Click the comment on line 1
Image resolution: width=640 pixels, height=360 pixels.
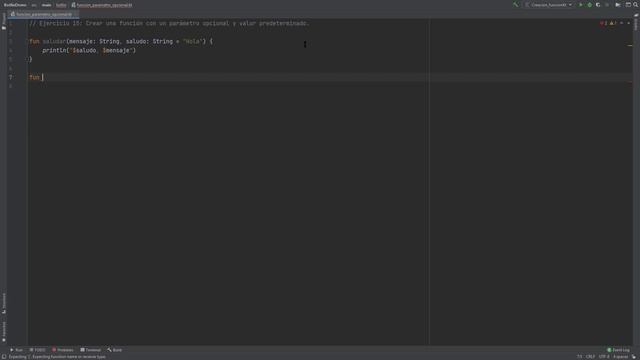169,23
